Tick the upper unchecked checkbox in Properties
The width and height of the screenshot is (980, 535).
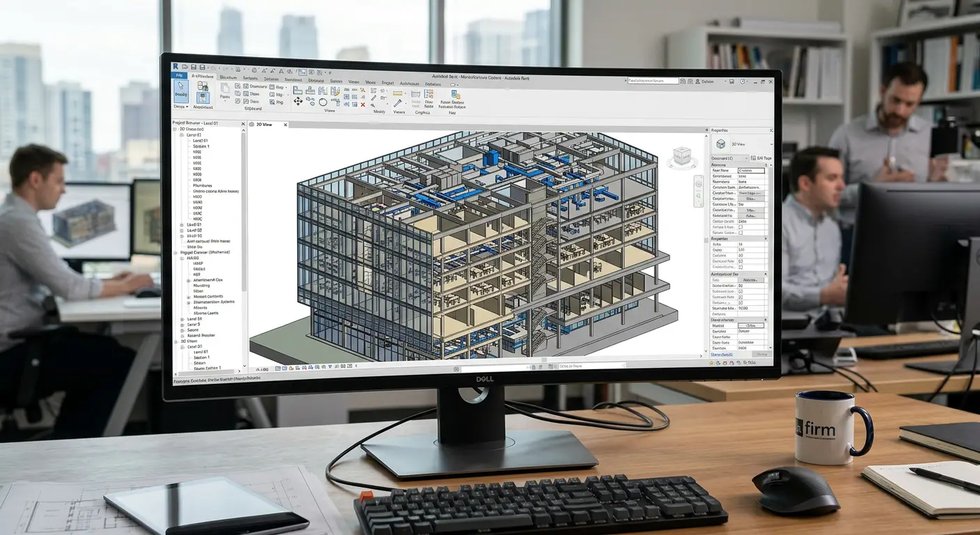(x=741, y=227)
